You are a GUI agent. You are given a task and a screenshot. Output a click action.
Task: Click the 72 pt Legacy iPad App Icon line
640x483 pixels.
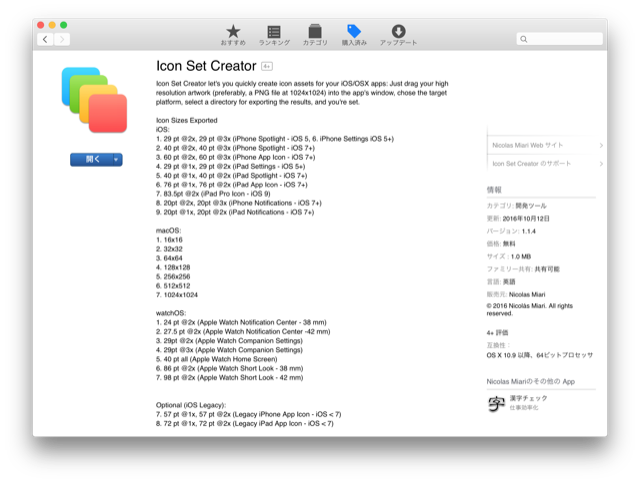pyautogui.click(x=244, y=423)
